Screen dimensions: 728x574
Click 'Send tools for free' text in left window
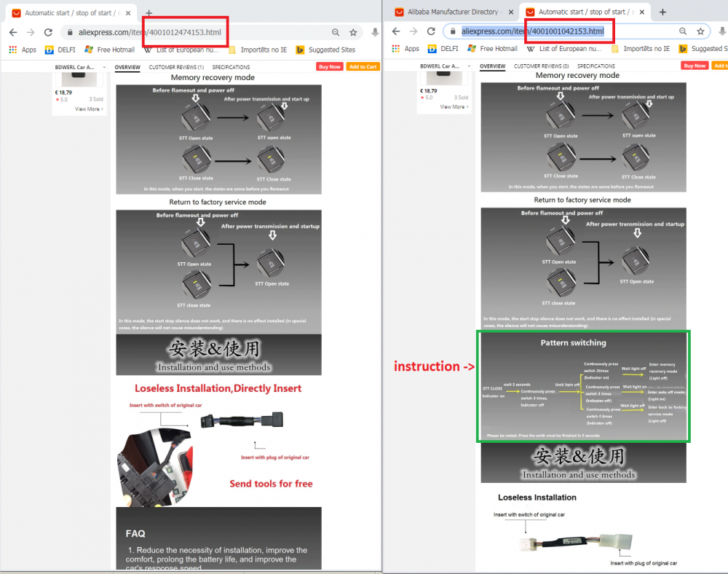pyautogui.click(x=271, y=484)
